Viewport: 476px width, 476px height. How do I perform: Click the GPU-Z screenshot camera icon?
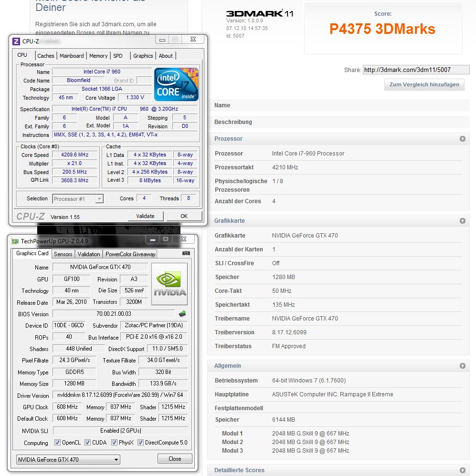coord(186,253)
